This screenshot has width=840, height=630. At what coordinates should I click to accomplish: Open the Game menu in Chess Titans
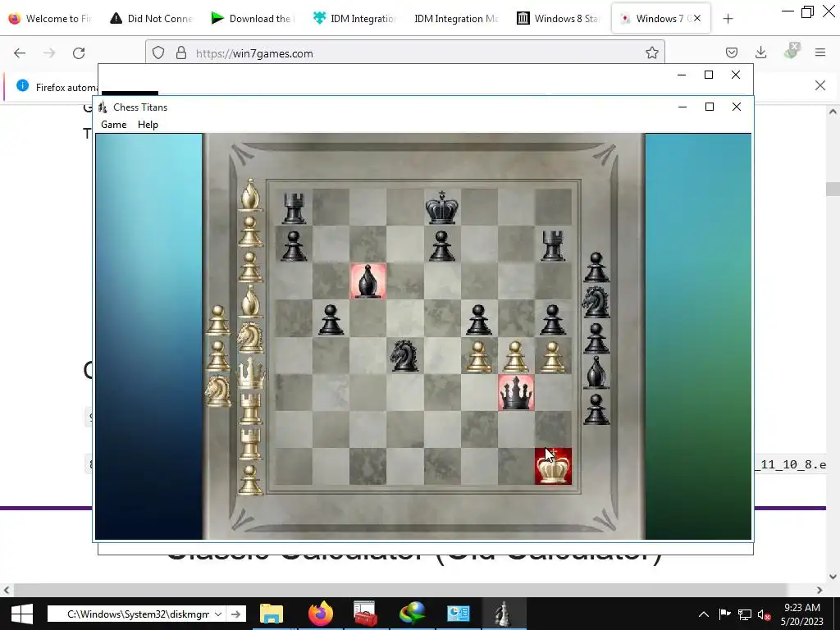click(x=113, y=125)
